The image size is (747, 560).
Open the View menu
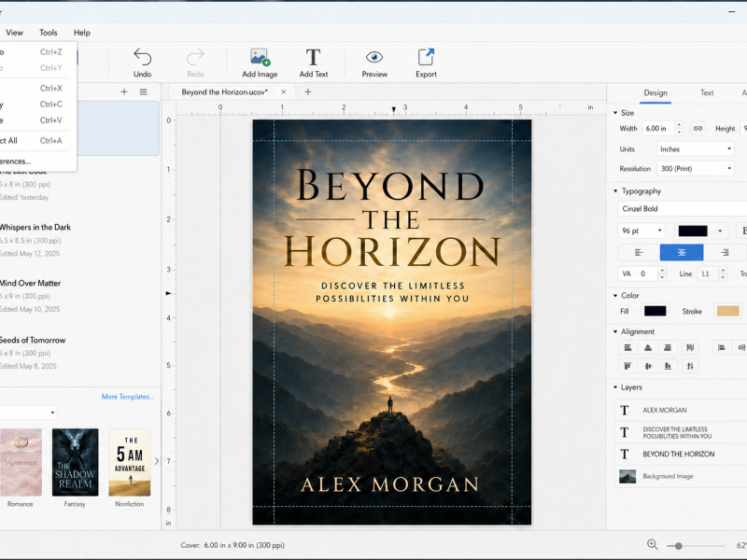14,33
